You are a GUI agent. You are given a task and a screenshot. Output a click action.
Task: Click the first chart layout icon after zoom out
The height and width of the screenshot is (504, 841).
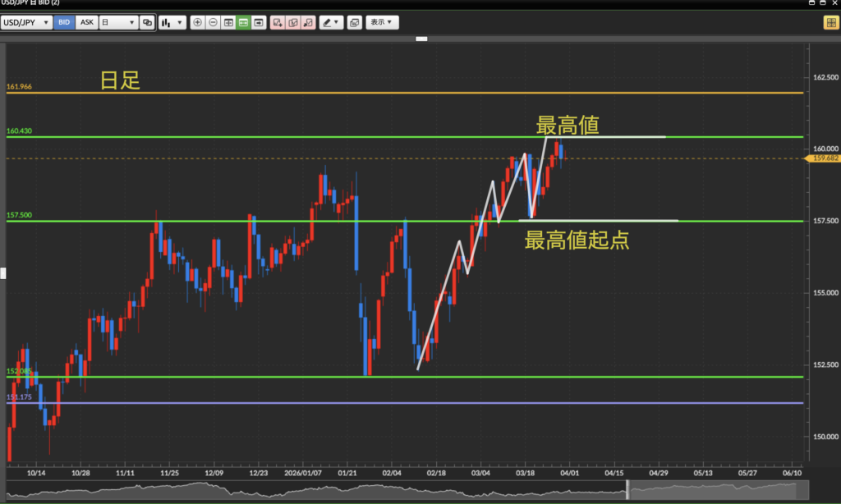pyautogui.click(x=228, y=23)
